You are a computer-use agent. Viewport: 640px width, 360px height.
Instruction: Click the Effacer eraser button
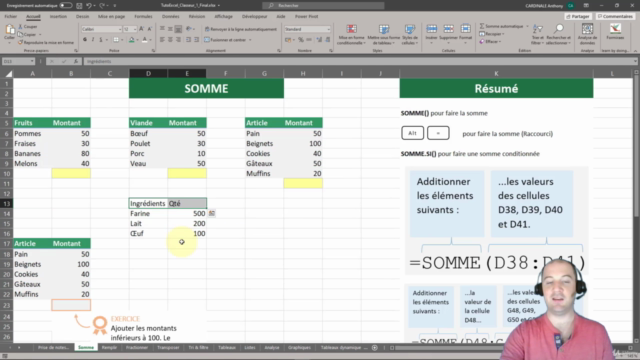(490, 41)
